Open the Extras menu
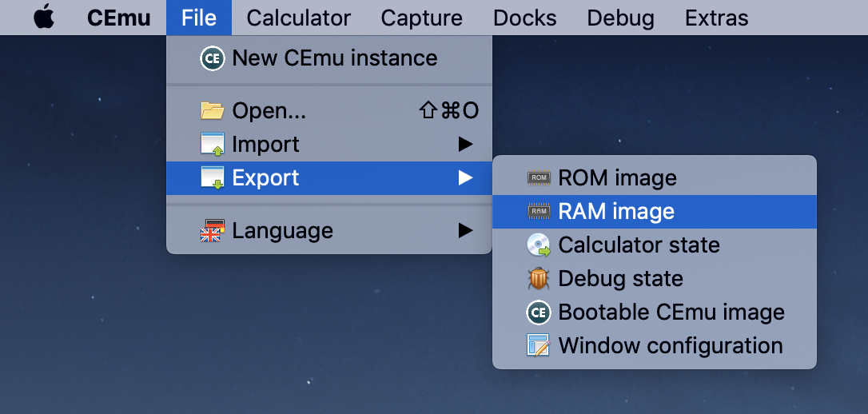Screen dimensions: 868x414 coord(716,18)
